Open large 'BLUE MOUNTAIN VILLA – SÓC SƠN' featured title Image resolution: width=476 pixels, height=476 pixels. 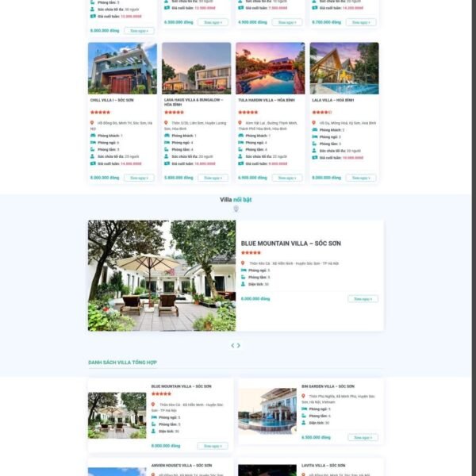click(291, 244)
